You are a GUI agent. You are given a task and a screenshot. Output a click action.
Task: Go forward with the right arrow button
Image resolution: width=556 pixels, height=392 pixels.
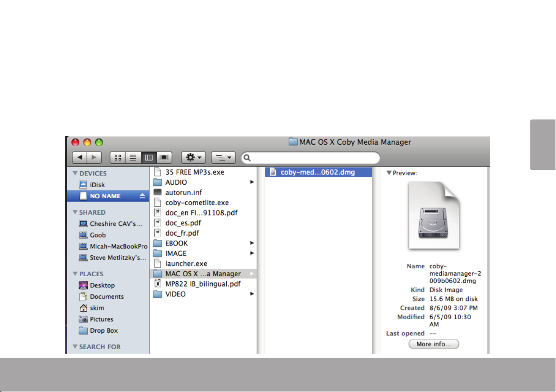(94, 158)
